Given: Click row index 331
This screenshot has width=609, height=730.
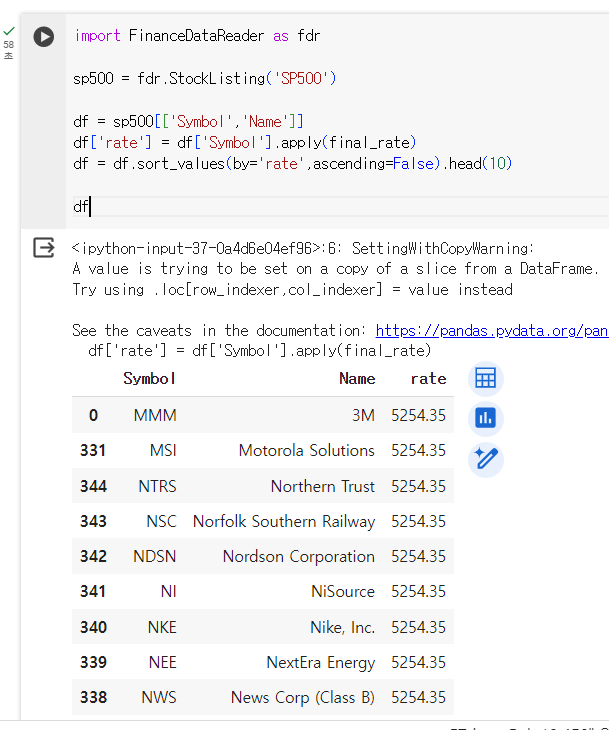Looking at the screenshot, I should pyautogui.click(x=93, y=451).
